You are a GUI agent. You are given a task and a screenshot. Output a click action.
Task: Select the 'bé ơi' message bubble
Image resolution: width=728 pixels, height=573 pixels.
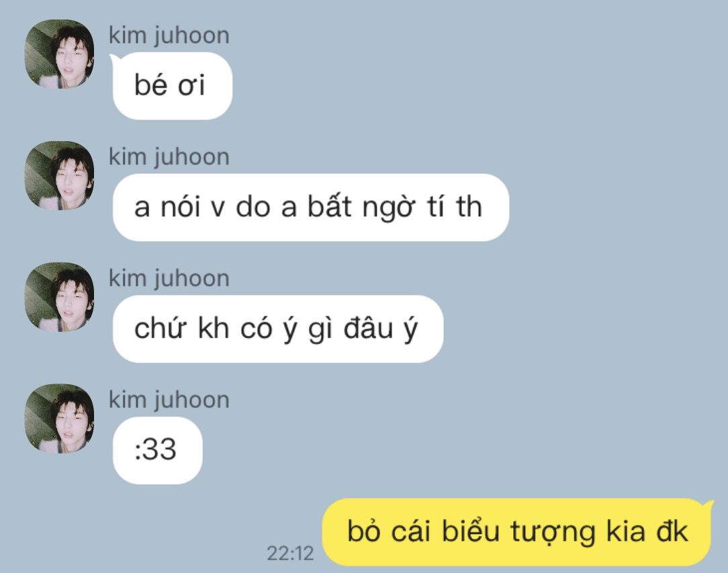pyautogui.click(x=172, y=86)
